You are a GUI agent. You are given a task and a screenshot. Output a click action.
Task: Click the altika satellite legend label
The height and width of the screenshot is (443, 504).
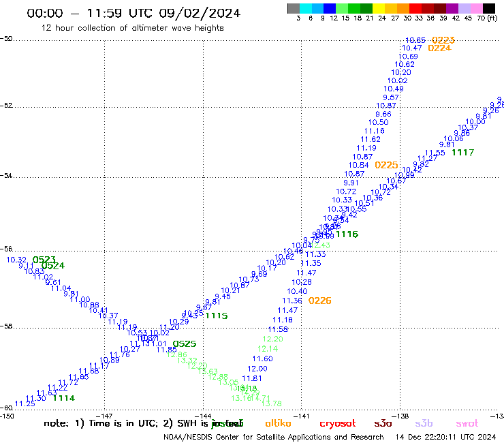click(x=278, y=423)
